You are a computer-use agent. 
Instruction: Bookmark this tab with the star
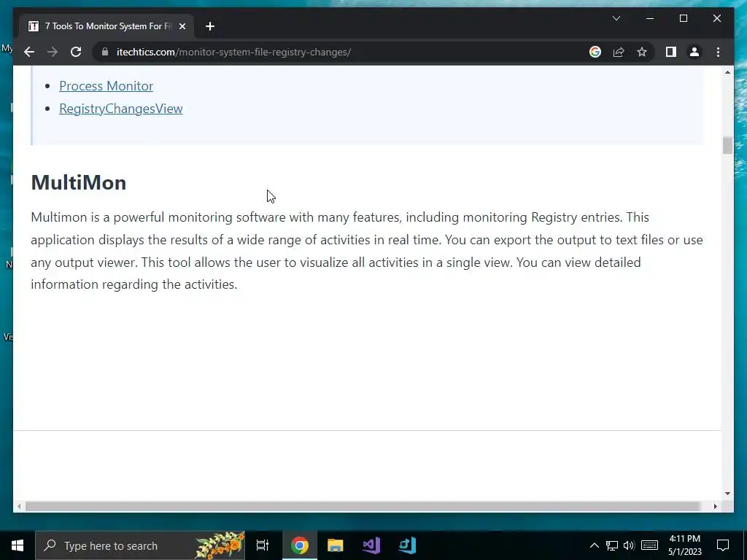coord(642,52)
